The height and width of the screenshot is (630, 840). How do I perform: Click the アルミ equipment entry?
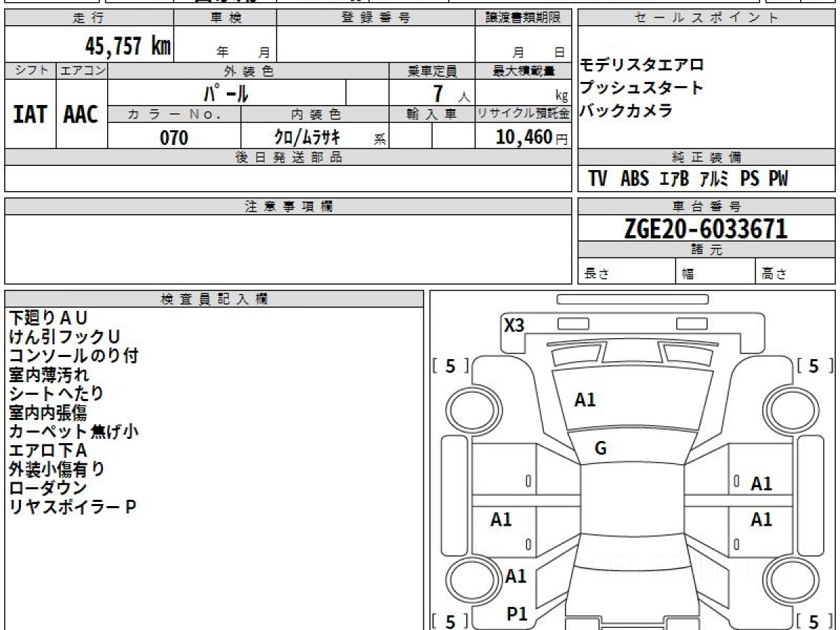coord(715,179)
